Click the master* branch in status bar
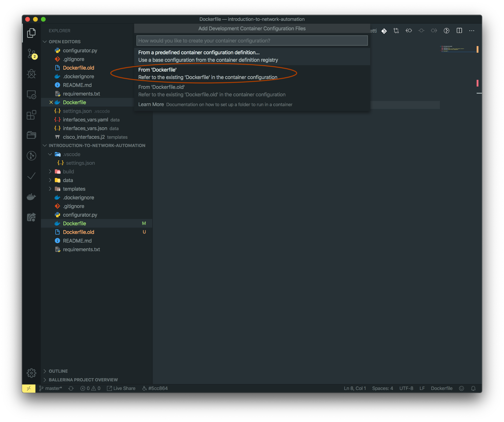Image resolution: width=504 pixels, height=422 pixels. point(51,388)
